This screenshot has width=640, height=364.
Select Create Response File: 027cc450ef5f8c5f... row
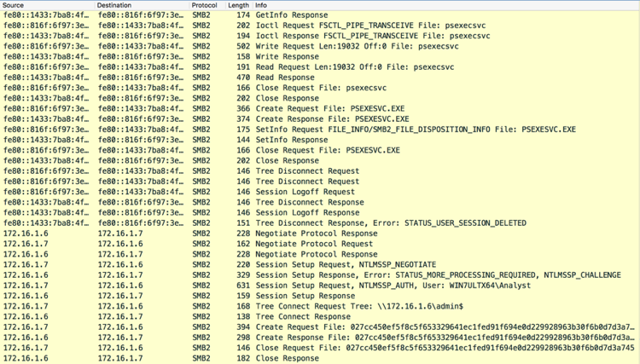320,337
